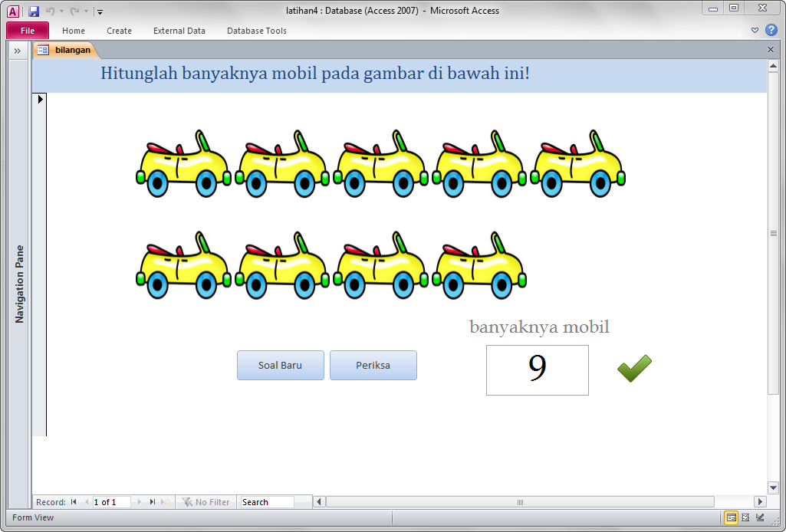786x532 pixels.
Task: Go to last record in navigator
Action: (153, 502)
